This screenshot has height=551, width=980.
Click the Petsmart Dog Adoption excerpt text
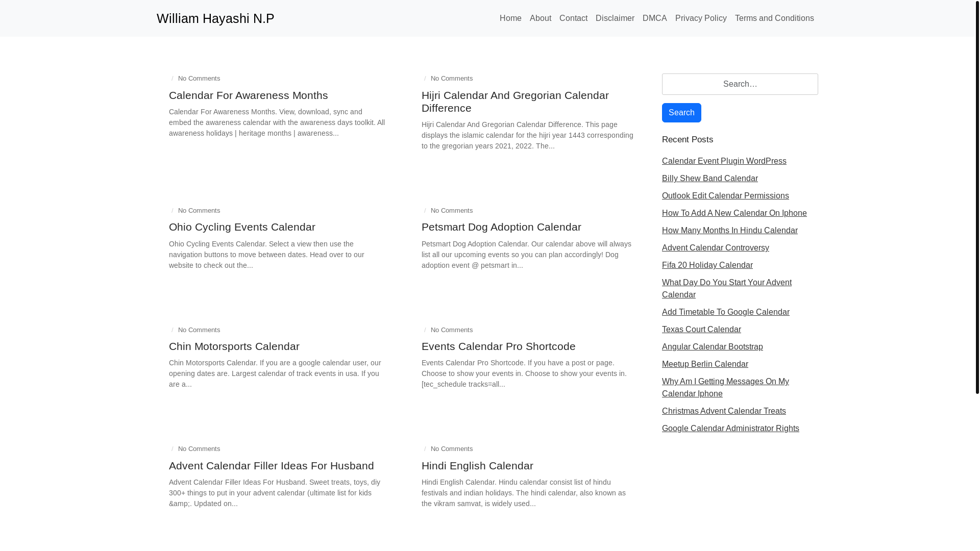(526, 255)
